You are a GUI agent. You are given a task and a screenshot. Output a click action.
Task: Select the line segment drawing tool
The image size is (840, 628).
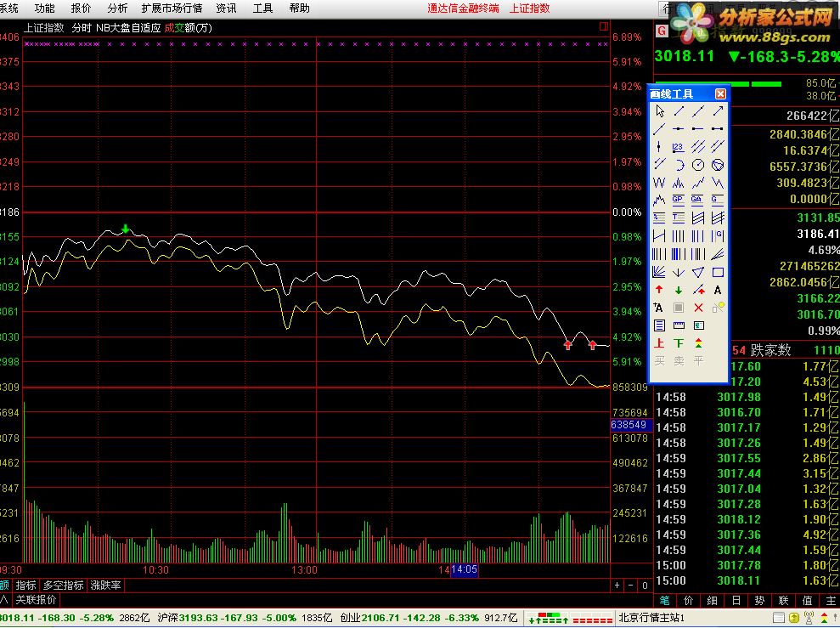coord(679,111)
